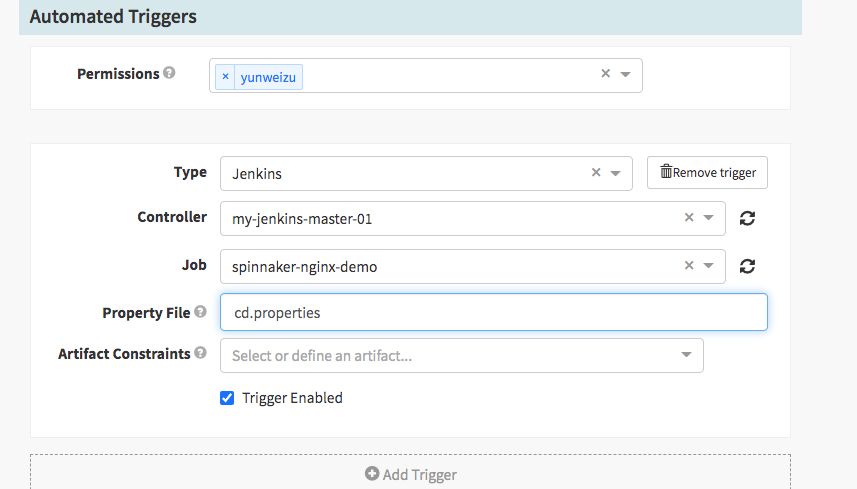Image resolution: width=857 pixels, height=489 pixels.
Task: Show help for Artifact Constraints
Action: 201,352
